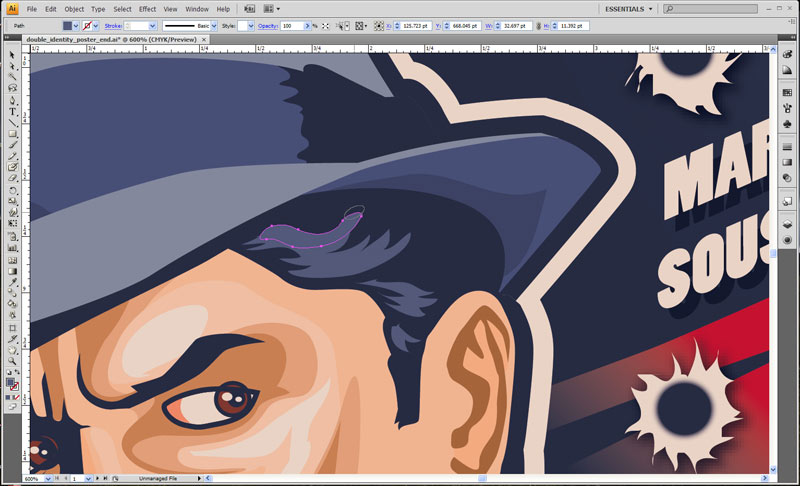Open the Effect menu

click(x=147, y=9)
